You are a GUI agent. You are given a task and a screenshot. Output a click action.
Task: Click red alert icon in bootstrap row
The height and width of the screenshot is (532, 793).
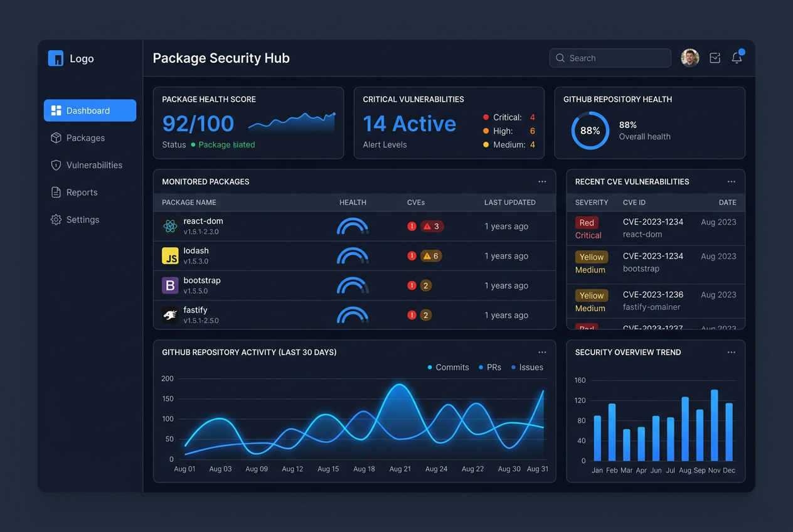pyautogui.click(x=412, y=285)
